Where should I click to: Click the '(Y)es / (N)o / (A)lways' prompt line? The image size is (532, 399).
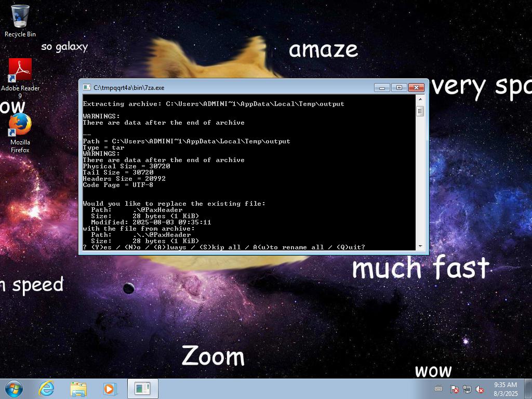[x=224, y=247]
